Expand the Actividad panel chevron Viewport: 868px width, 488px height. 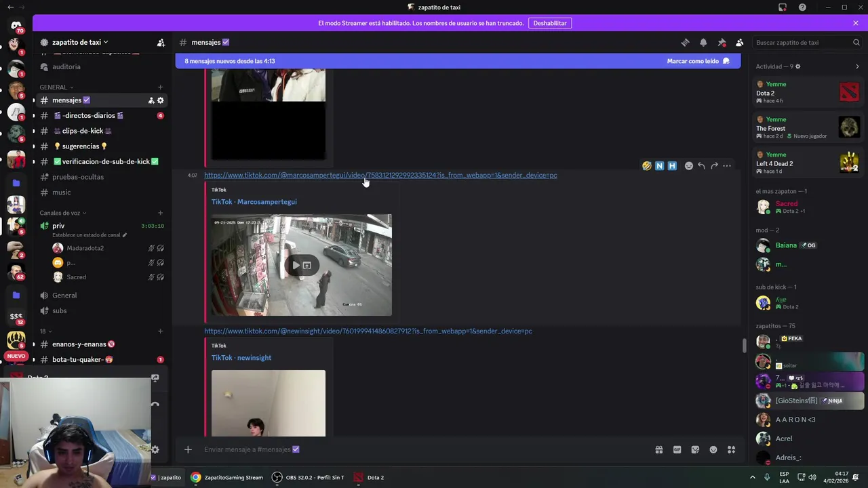pyautogui.click(x=857, y=66)
